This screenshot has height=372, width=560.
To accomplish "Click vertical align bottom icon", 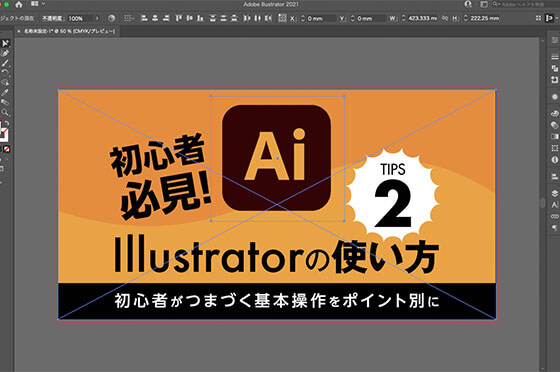I will pos(200,18).
